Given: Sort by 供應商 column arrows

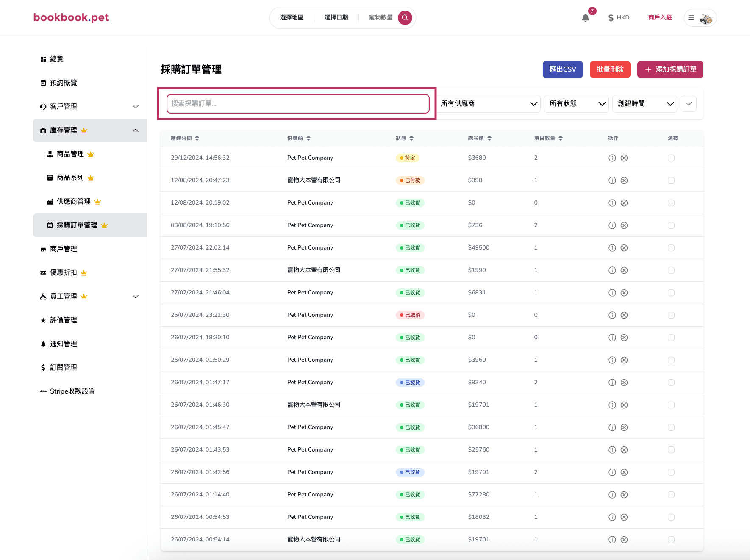Looking at the screenshot, I should pos(308,138).
